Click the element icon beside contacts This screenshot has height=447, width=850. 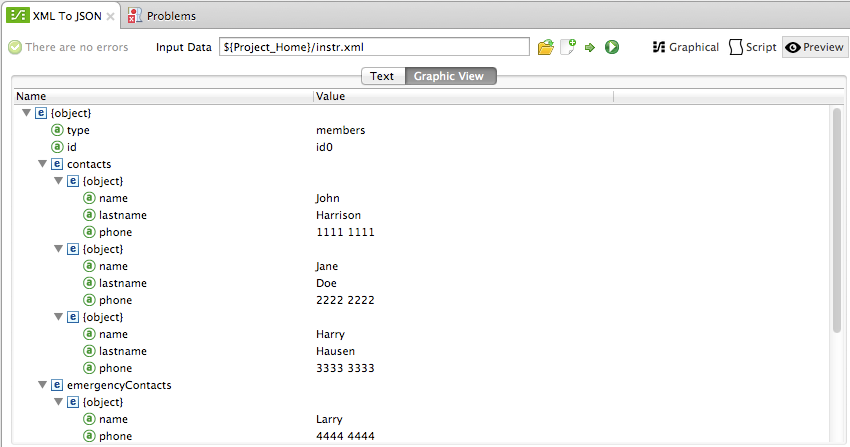pos(57,164)
